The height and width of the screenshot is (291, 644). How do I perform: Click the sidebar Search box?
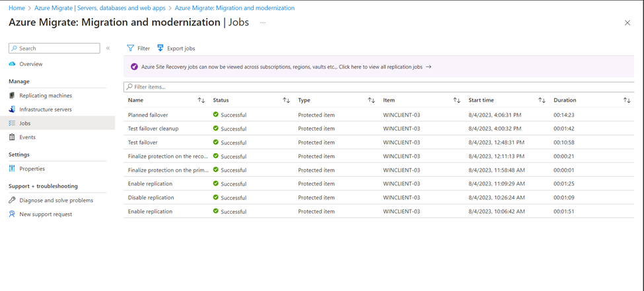(54, 48)
